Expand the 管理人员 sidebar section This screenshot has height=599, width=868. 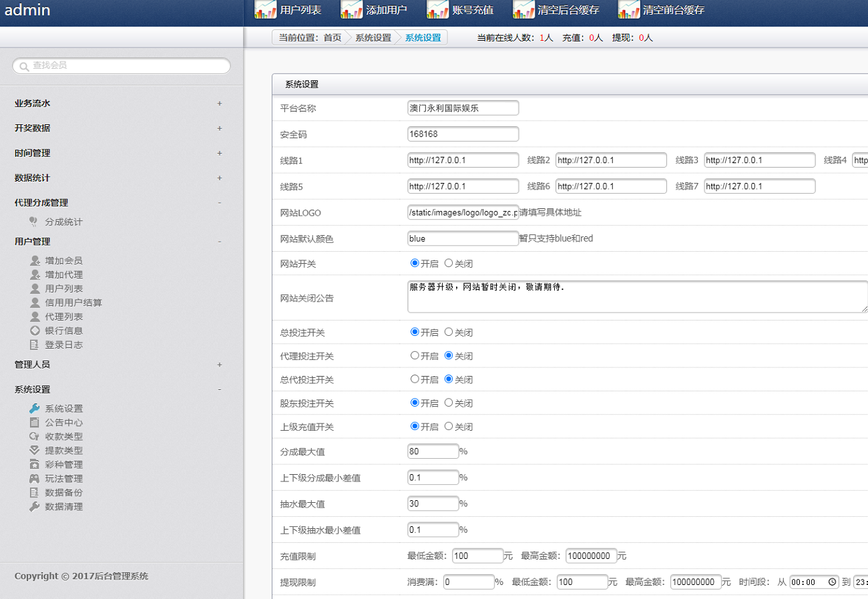coord(219,365)
